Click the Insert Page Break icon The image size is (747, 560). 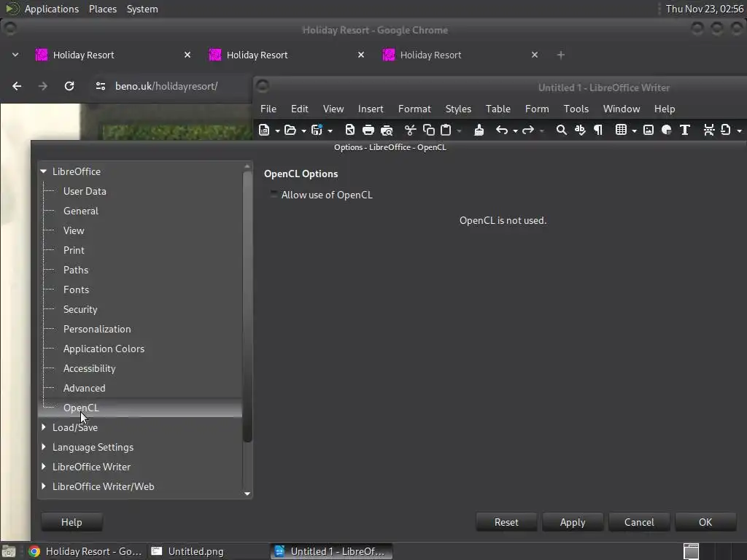(x=709, y=130)
